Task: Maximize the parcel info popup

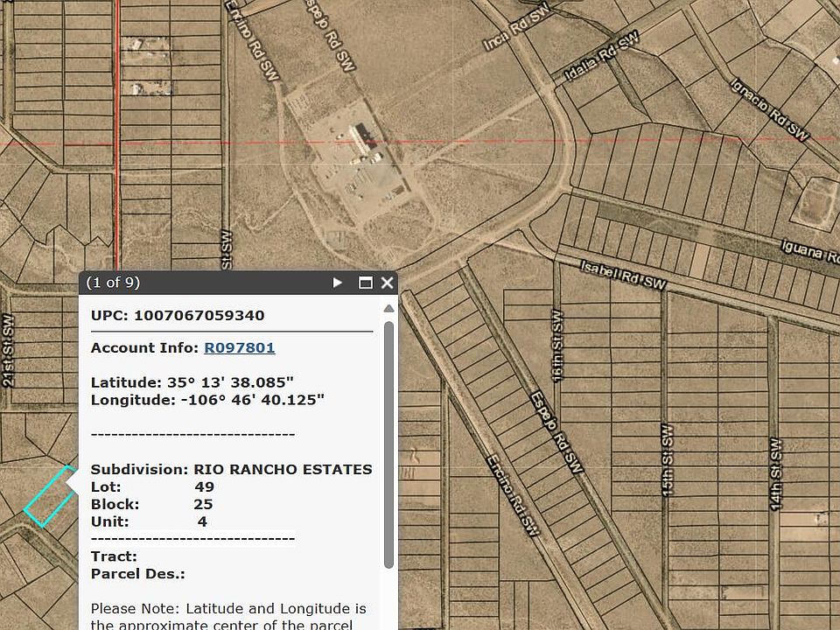Action: coord(366,283)
